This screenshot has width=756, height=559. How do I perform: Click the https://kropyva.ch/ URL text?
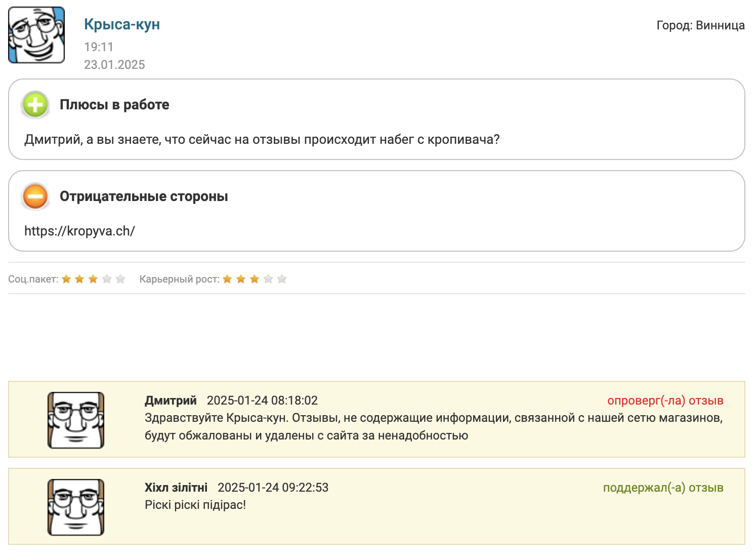click(x=79, y=231)
